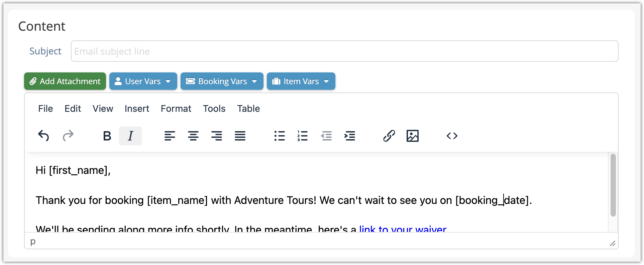The image size is (644, 265).
Task: Click the undo arrow icon
Action: (43, 136)
